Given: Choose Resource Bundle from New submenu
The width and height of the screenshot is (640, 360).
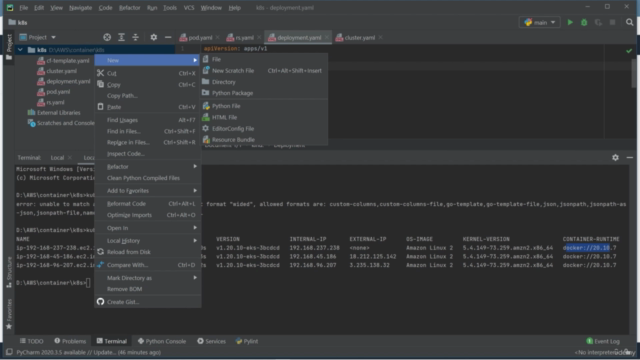Looking at the screenshot, I should (264, 140).
